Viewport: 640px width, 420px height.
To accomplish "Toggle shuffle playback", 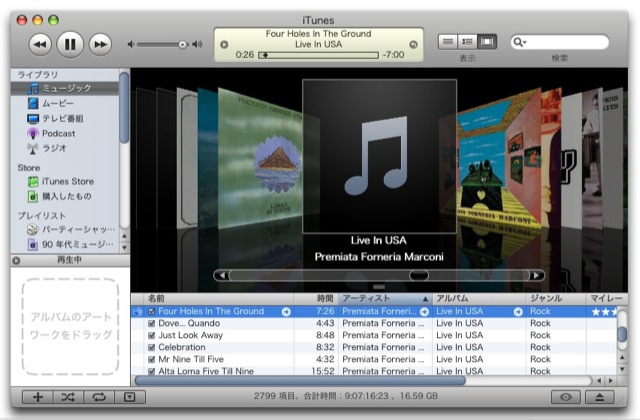I will pos(68,397).
